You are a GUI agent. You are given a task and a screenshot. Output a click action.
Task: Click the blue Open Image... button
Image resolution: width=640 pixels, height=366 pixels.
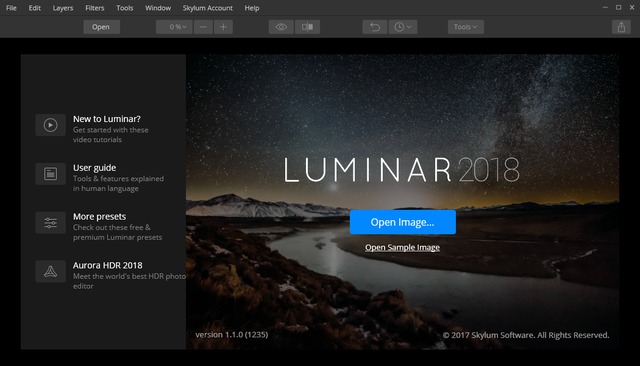(x=402, y=222)
